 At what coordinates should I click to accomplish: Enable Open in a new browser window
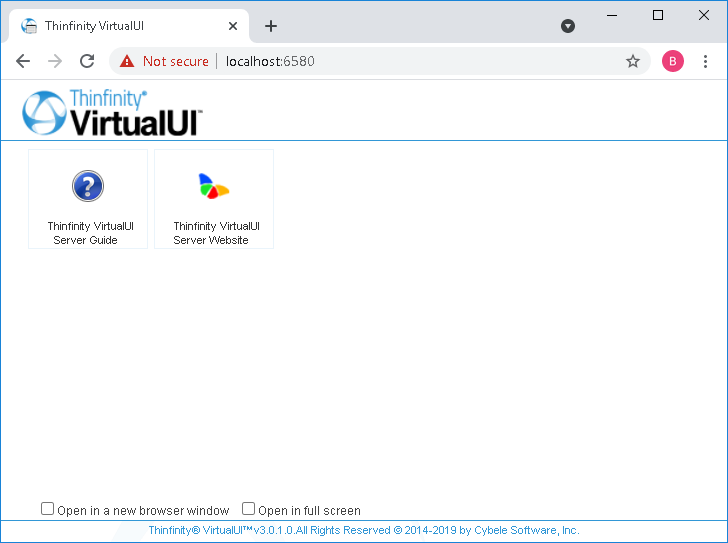[x=47, y=509]
